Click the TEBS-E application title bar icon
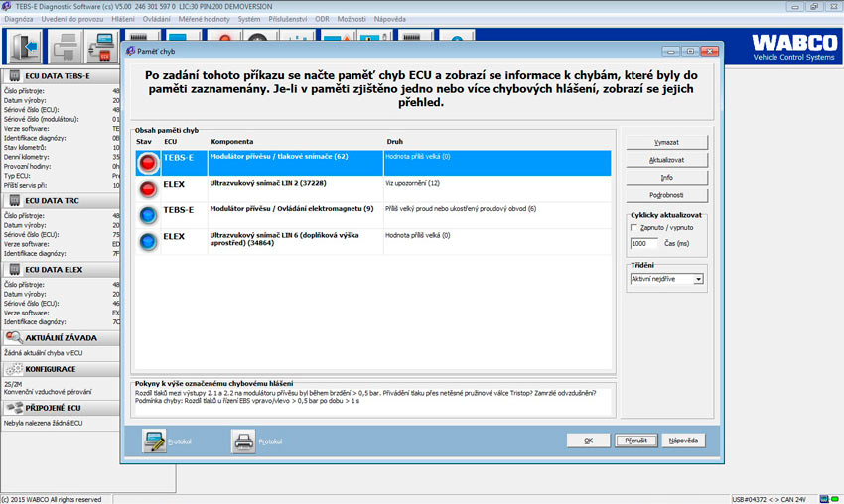The image size is (844, 504). (x=6, y=7)
